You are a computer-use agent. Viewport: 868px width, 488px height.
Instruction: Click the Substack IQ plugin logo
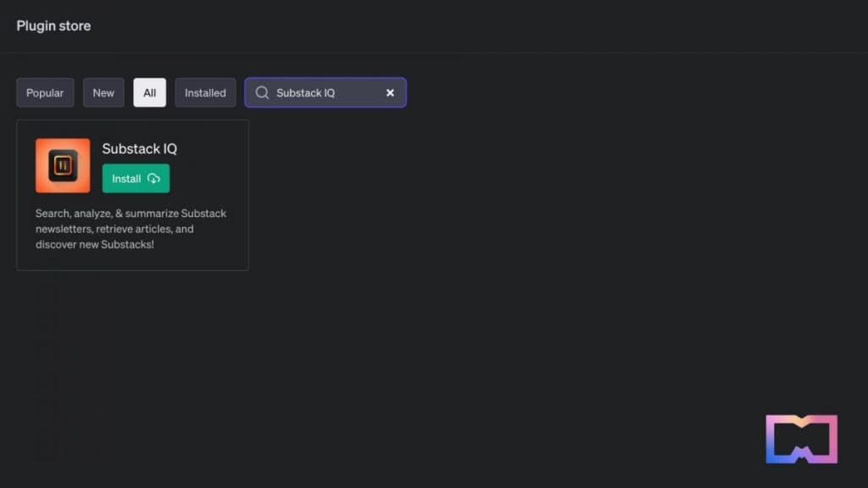click(63, 165)
